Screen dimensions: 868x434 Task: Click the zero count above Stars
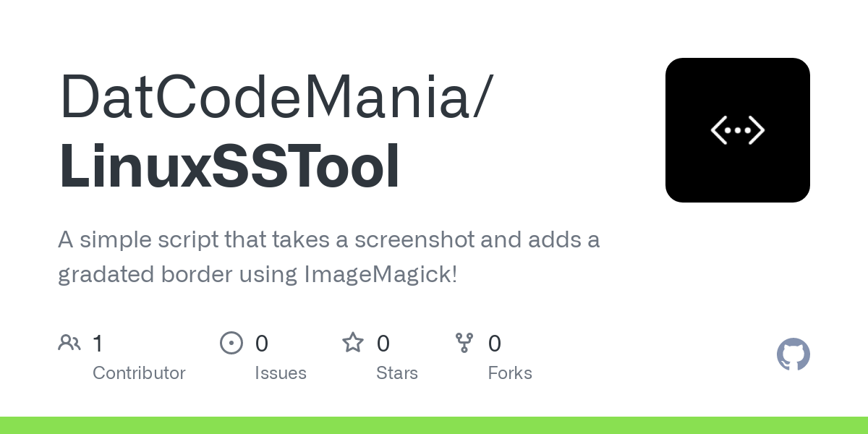point(383,343)
